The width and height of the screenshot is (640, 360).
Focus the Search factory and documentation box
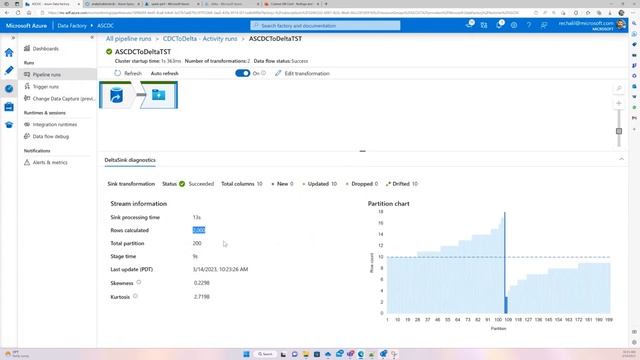point(325,26)
